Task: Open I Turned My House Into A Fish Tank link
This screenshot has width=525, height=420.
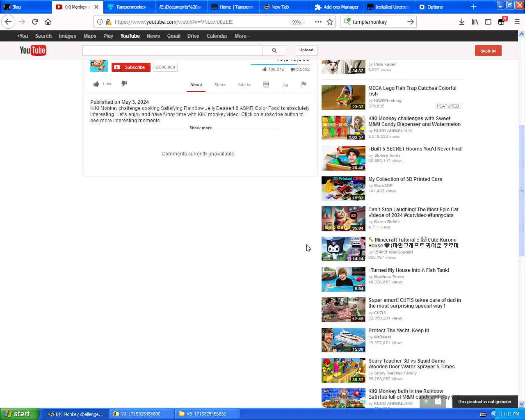Action: tap(409, 270)
